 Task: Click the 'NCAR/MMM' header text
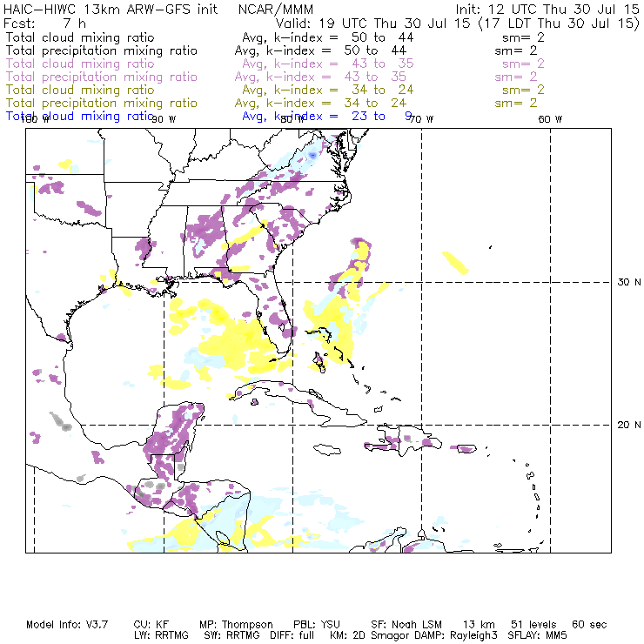click(x=276, y=10)
